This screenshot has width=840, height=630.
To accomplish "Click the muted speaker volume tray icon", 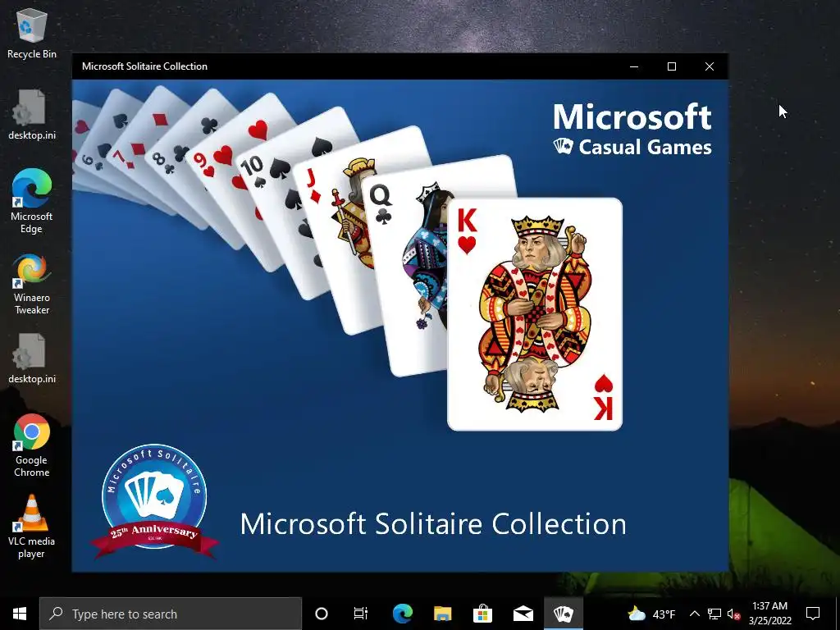I will click(733, 614).
